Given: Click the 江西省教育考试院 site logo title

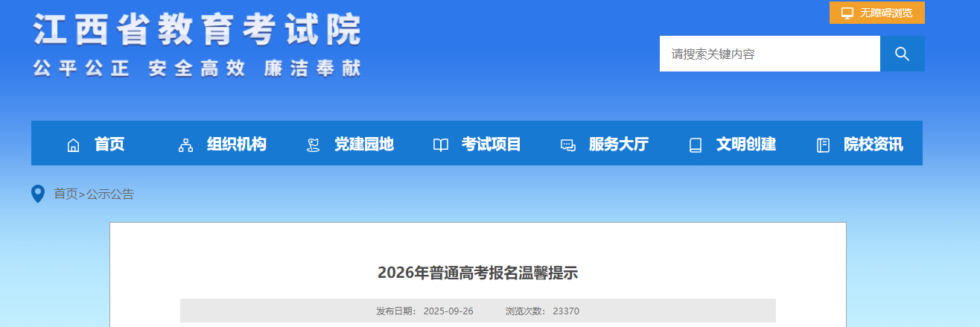Looking at the screenshot, I should click(x=197, y=31).
